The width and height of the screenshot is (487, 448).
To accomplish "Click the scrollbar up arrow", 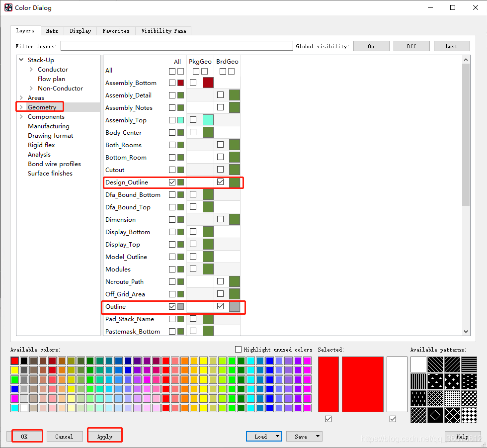I will [466, 60].
